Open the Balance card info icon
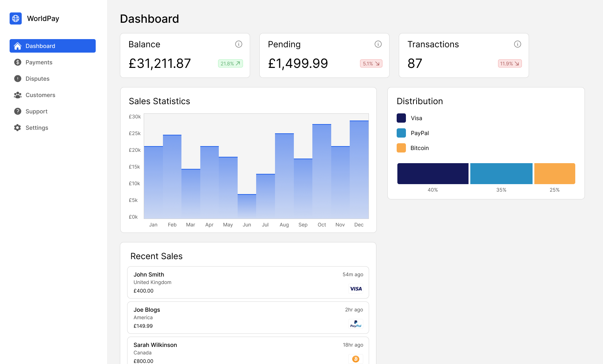 coord(239,44)
